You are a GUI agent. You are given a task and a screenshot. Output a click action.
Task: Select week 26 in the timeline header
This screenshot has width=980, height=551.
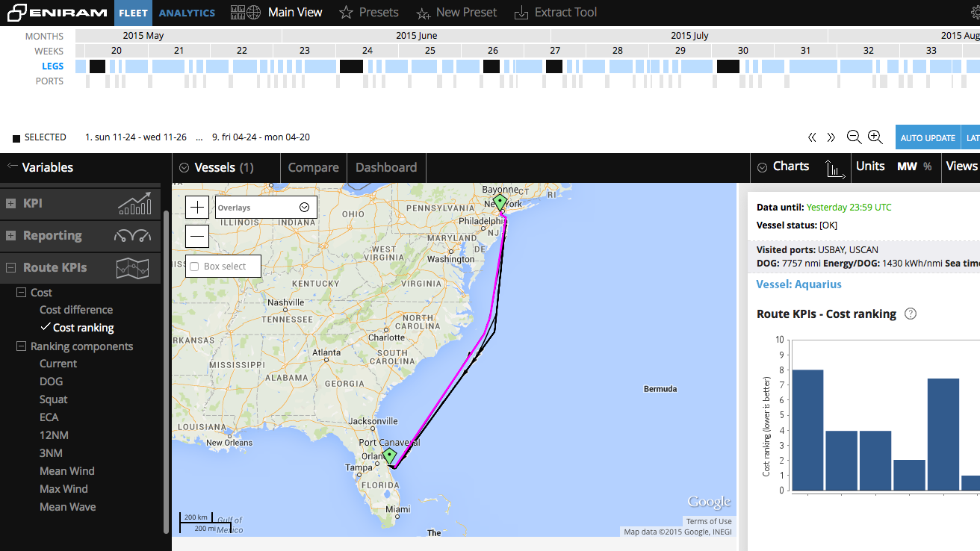pos(492,50)
